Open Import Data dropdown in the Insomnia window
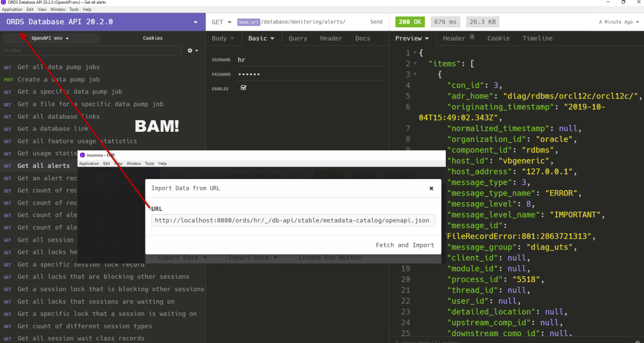This screenshot has width=644, height=343. [253, 258]
